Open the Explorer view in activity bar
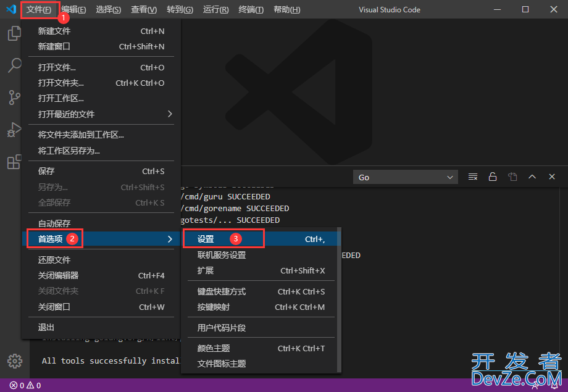This screenshot has height=392, width=568. [x=14, y=33]
